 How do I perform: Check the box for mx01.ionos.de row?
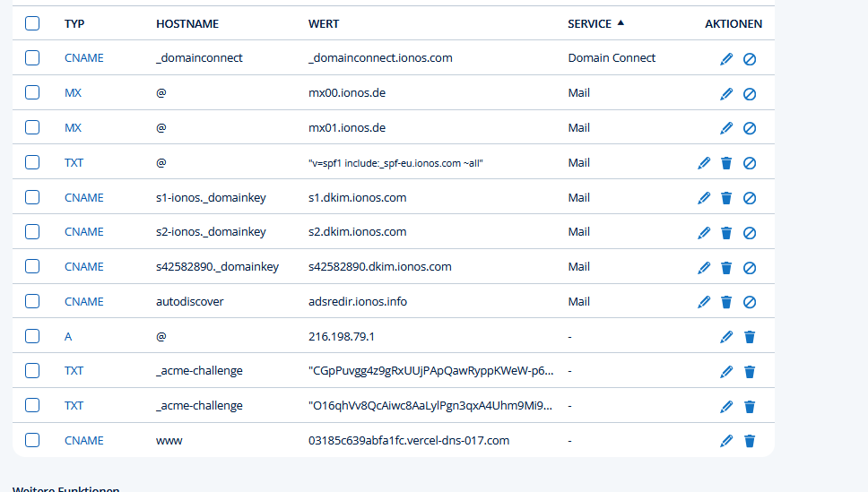[32, 127]
